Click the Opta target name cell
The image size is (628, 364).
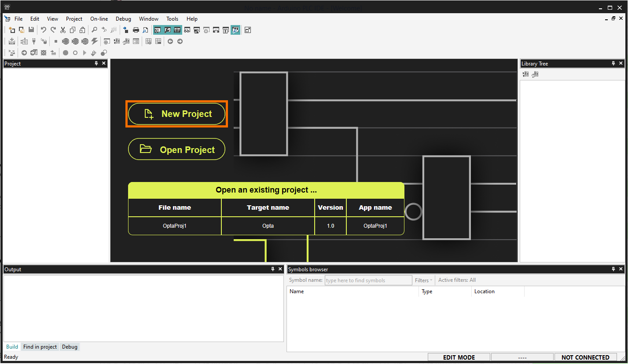click(268, 226)
